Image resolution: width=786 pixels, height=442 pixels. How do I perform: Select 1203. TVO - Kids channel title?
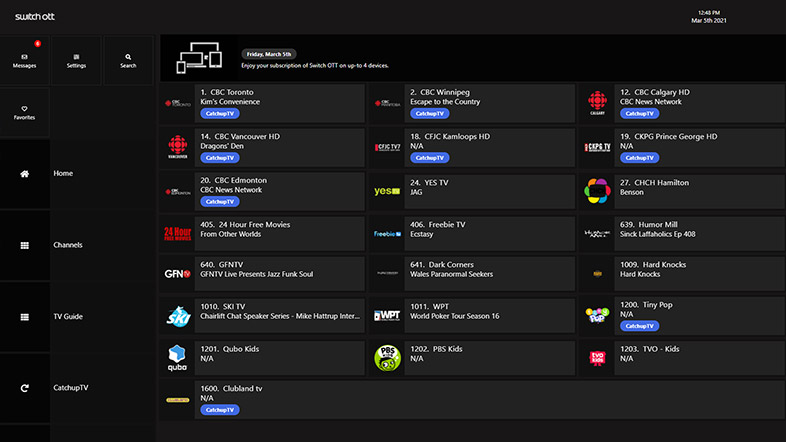650,349
